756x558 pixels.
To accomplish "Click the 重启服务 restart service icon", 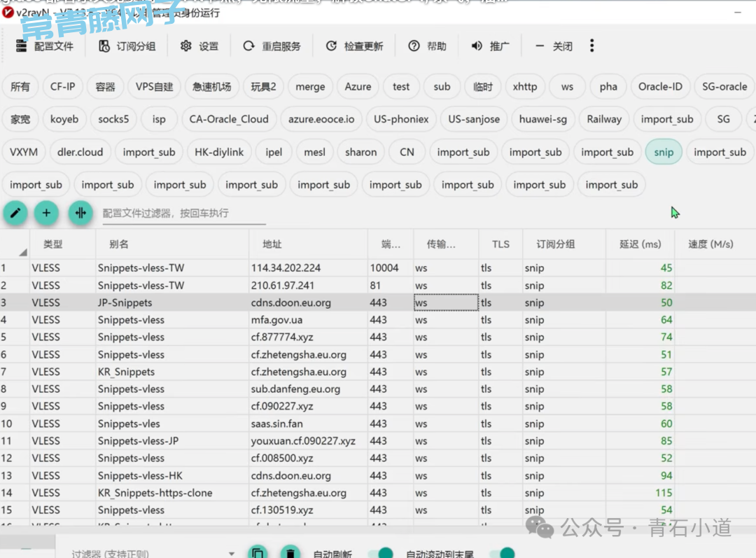I will 248,46.
